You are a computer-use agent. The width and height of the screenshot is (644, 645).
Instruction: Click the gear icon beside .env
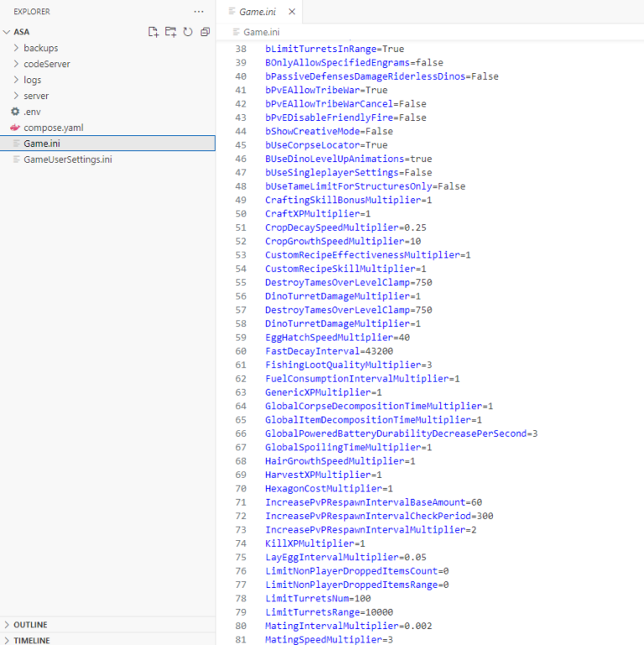tap(15, 112)
